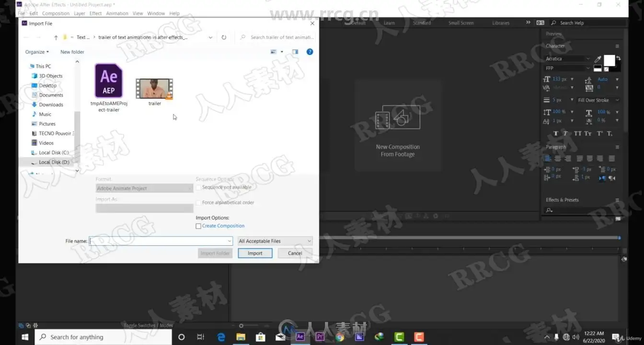644x345 pixels.
Task: Click the Search Help field
Action: [588, 23]
